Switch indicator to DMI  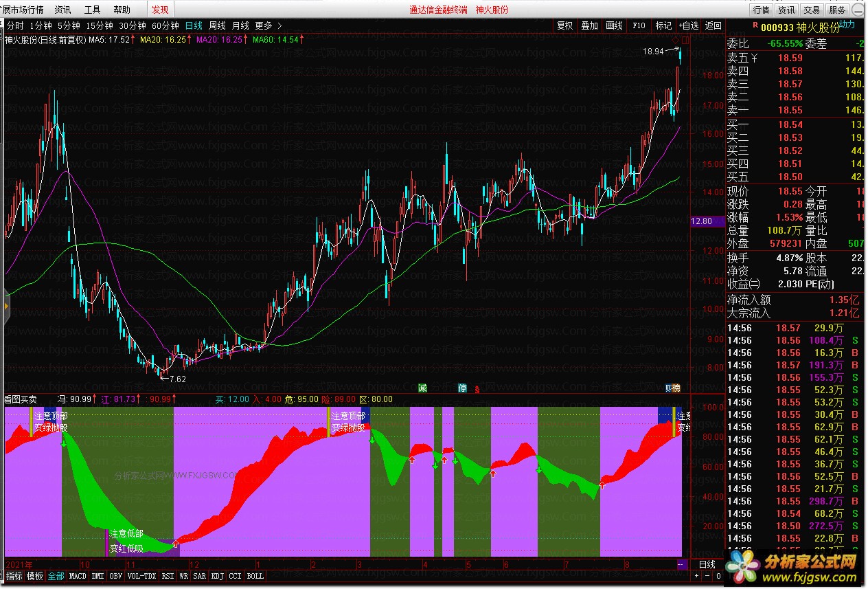(98, 576)
